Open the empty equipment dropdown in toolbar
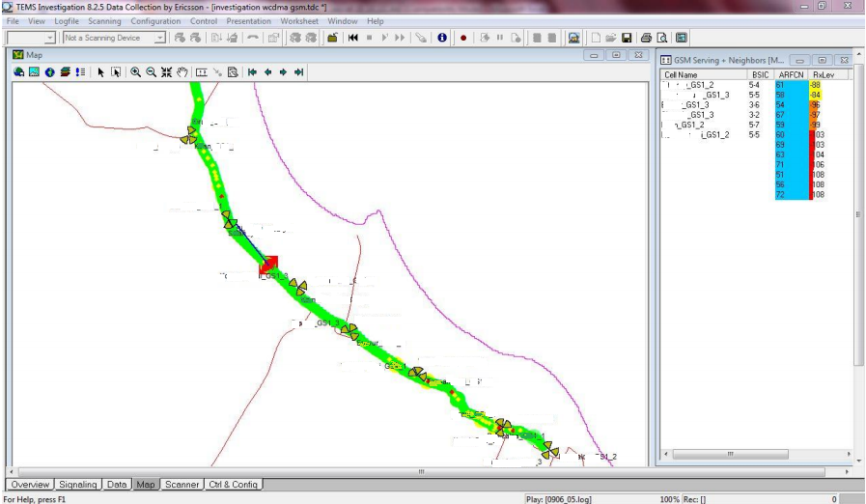This screenshot has height=504, width=866. 49,38
